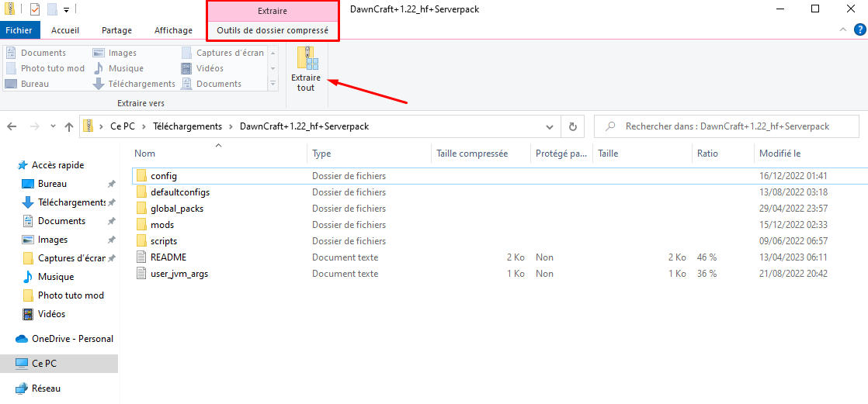Sort by the Type column header

tap(369, 154)
